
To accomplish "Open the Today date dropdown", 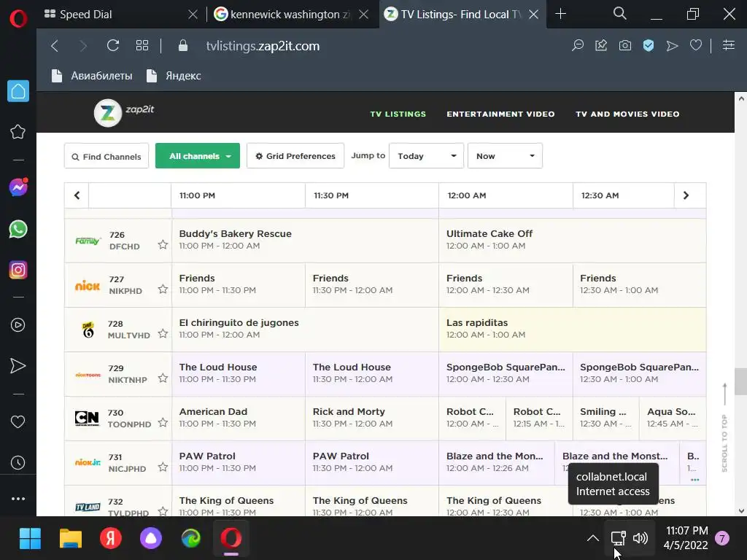I will (x=426, y=156).
